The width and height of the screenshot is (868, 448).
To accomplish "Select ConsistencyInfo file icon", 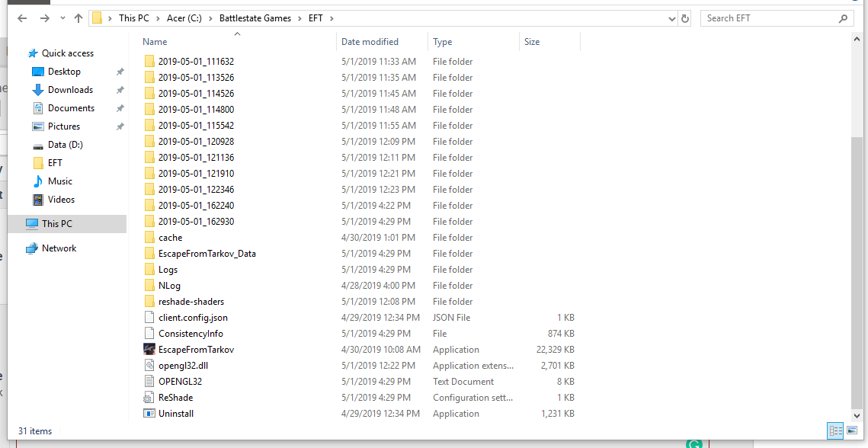I will [149, 334].
